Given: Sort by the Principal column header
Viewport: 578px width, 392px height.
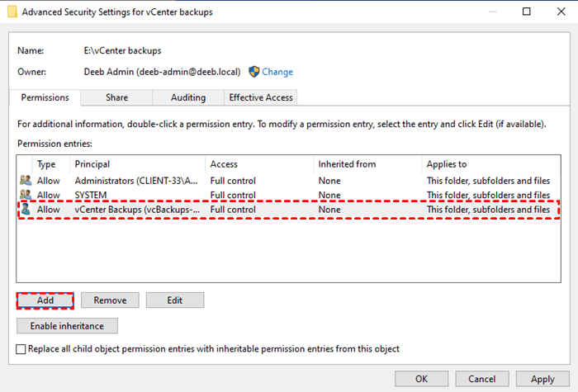Looking at the screenshot, I should [x=136, y=164].
